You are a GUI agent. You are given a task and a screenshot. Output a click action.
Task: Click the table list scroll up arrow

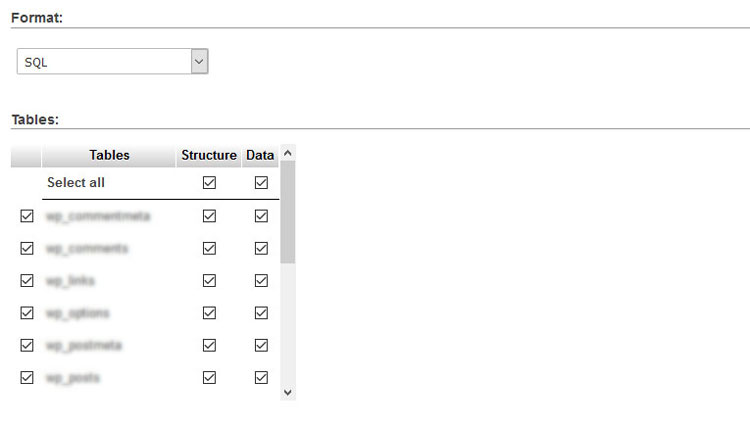(x=287, y=153)
